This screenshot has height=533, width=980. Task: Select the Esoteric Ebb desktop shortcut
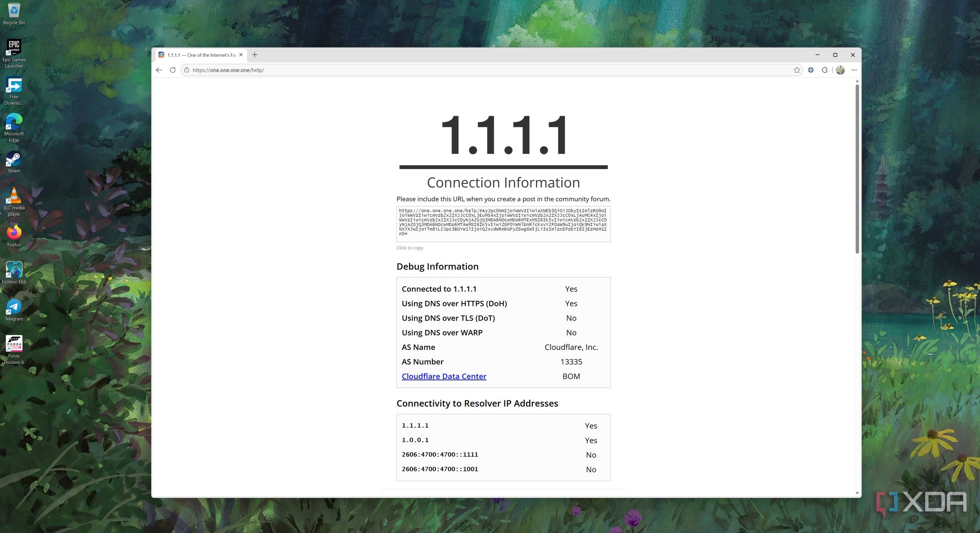[x=14, y=273]
